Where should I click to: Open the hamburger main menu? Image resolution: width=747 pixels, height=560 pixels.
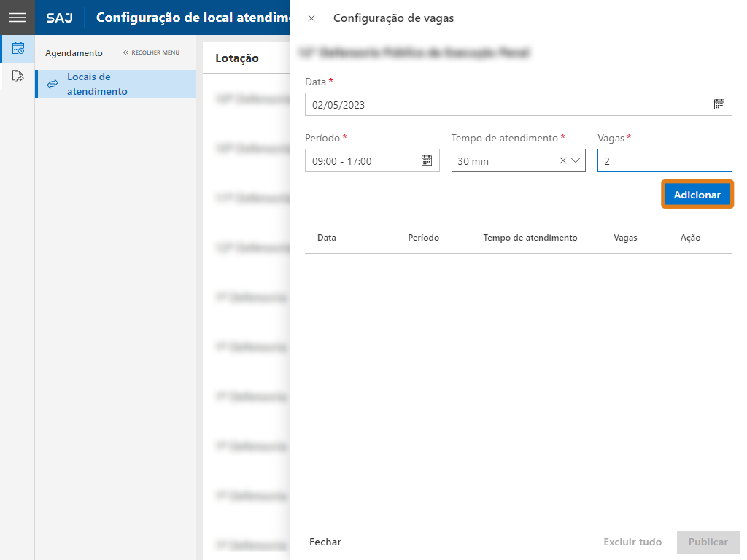(x=18, y=17)
